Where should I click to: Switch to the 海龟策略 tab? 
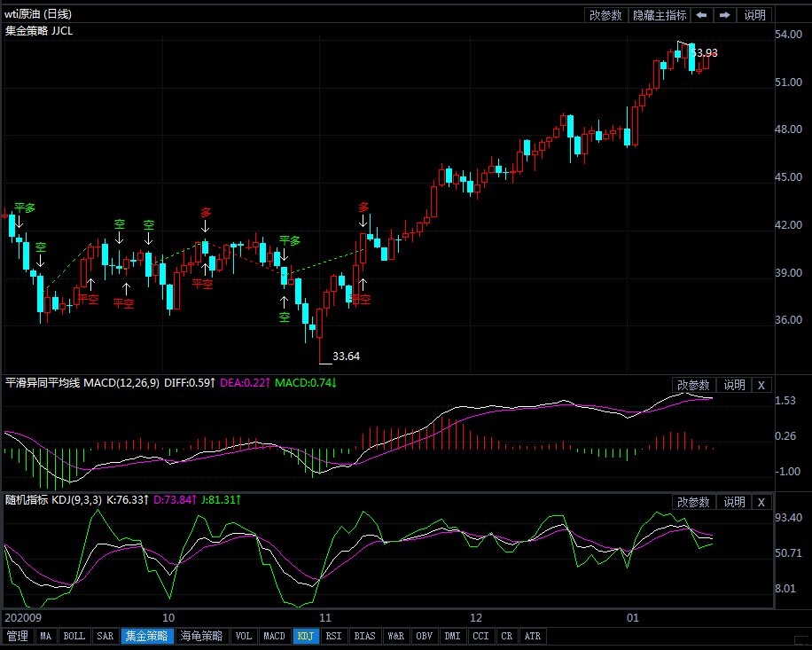click(x=201, y=636)
